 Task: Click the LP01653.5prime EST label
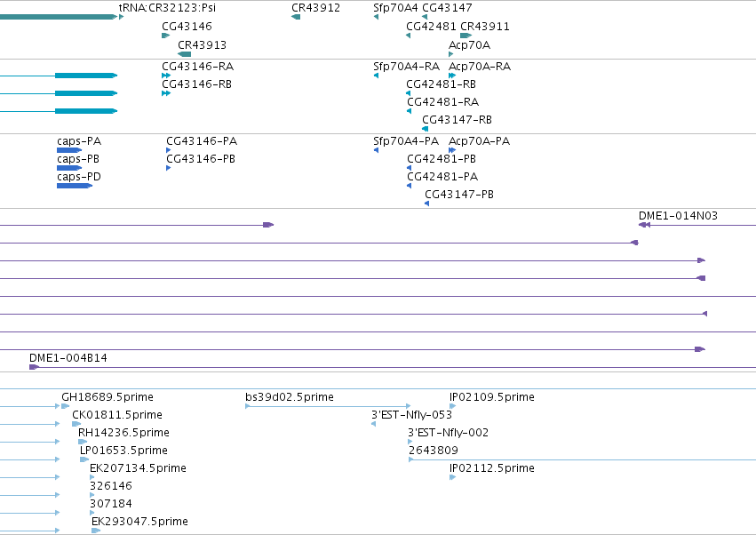[x=123, y=451]
